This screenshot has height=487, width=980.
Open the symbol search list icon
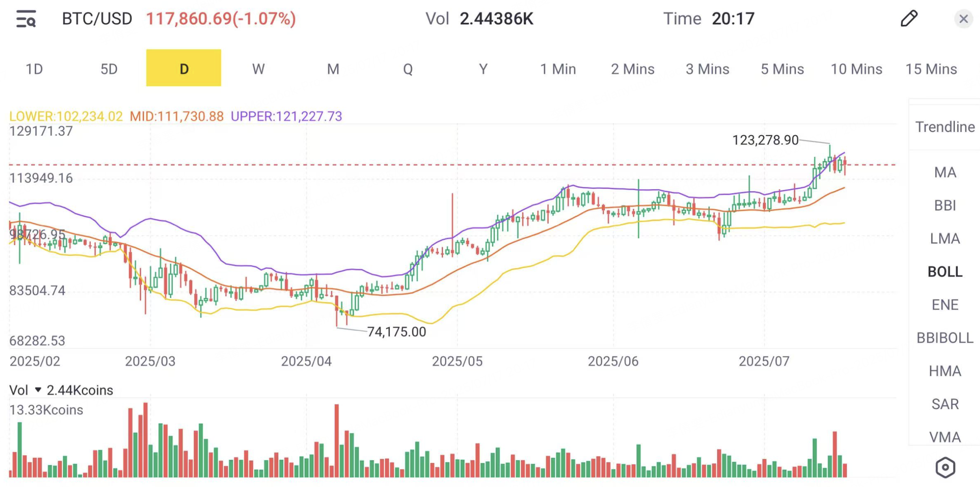[26, 19]
